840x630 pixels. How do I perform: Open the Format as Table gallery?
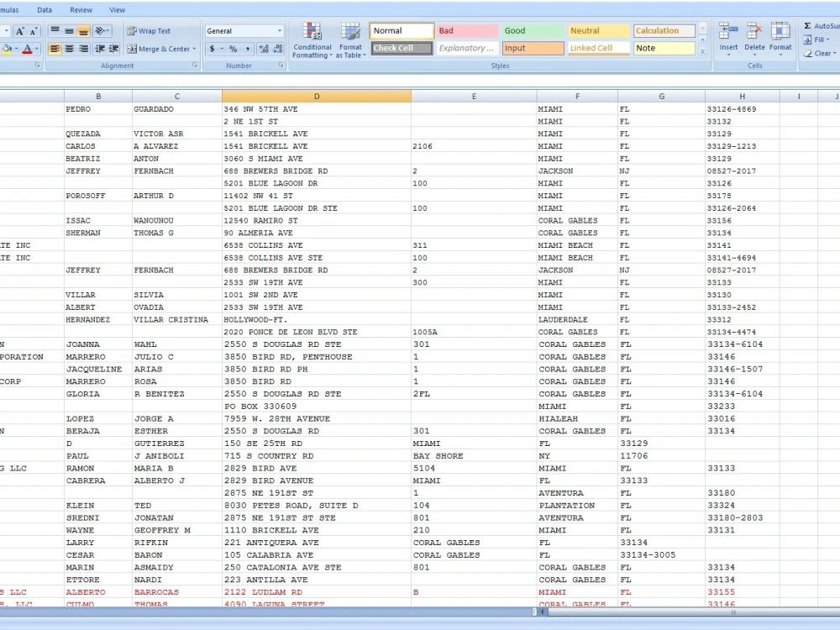point(351,40)
